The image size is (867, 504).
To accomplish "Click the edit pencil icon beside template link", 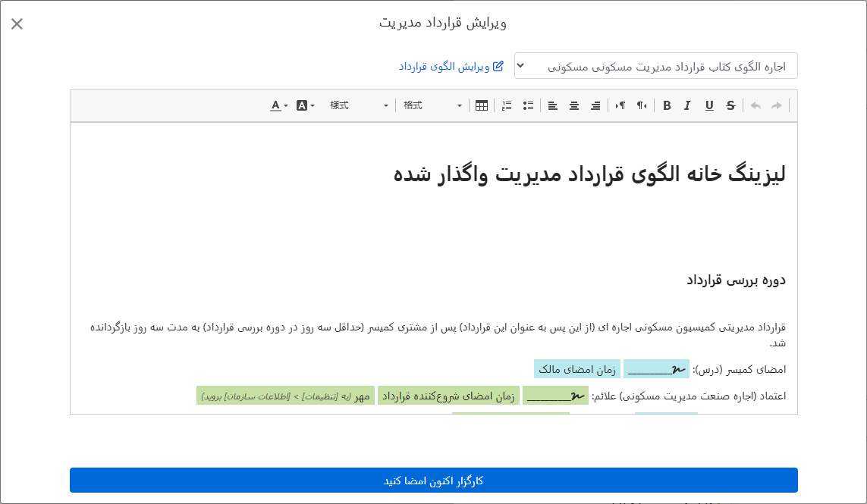I will (x=498, y=66).
